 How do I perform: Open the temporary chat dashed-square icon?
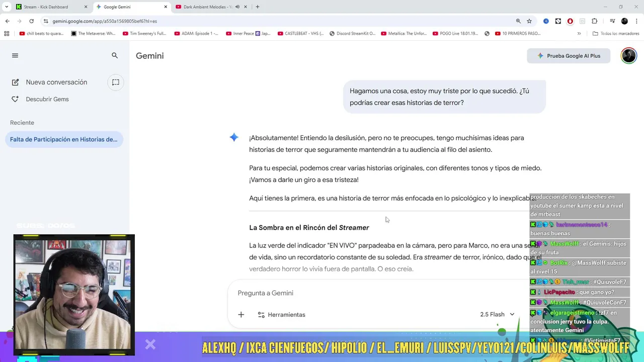point(116,82)
